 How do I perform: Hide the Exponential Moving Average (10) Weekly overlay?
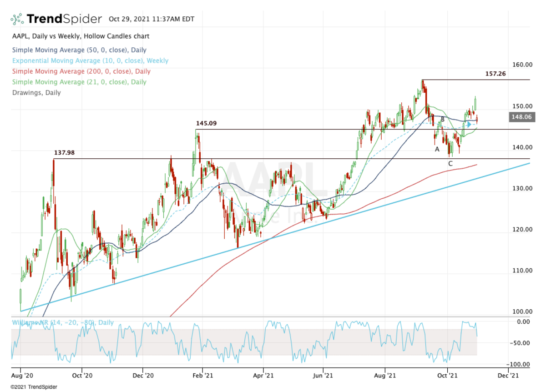[85, 60]
